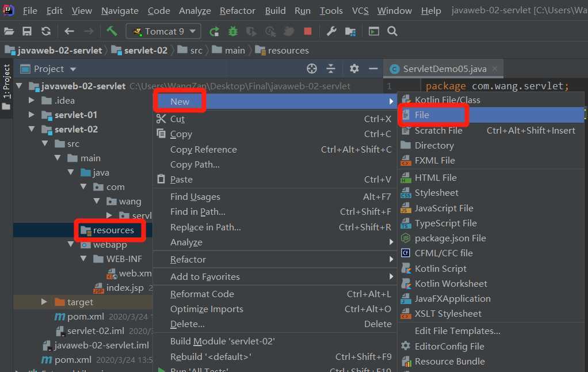This screenshot has width=588, height=372.
Task: Select Kotlin File/Class in submenu
Action: (x=491, y=100)
